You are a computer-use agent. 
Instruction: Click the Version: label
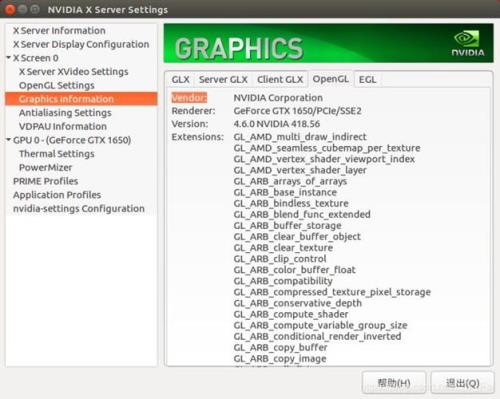[x=190, y=124]
